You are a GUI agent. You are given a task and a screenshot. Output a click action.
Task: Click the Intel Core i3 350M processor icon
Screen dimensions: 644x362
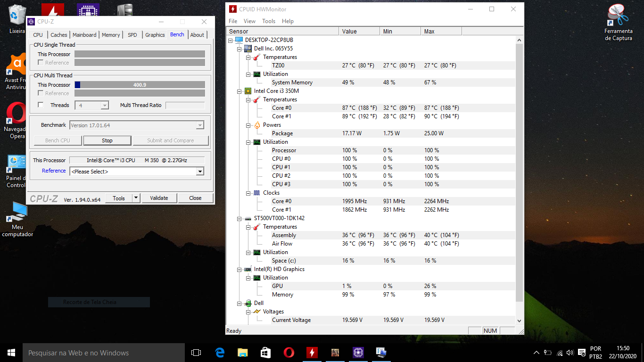click(248, 91)
